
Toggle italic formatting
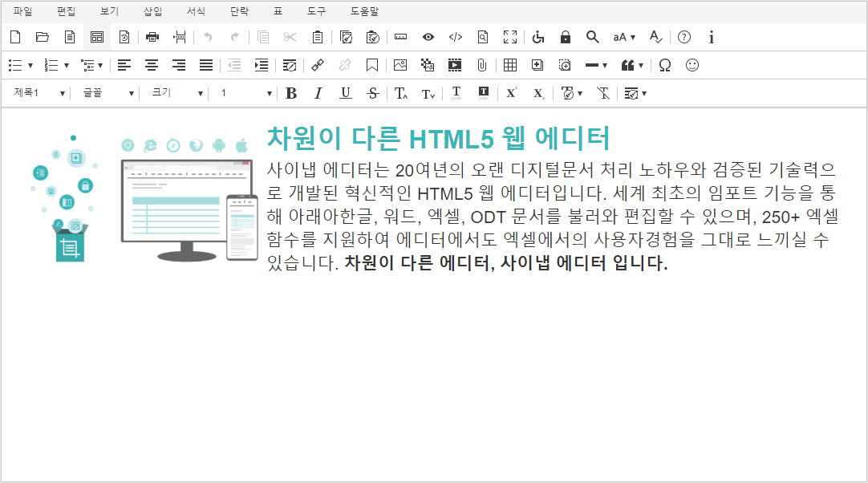(318, 93)
